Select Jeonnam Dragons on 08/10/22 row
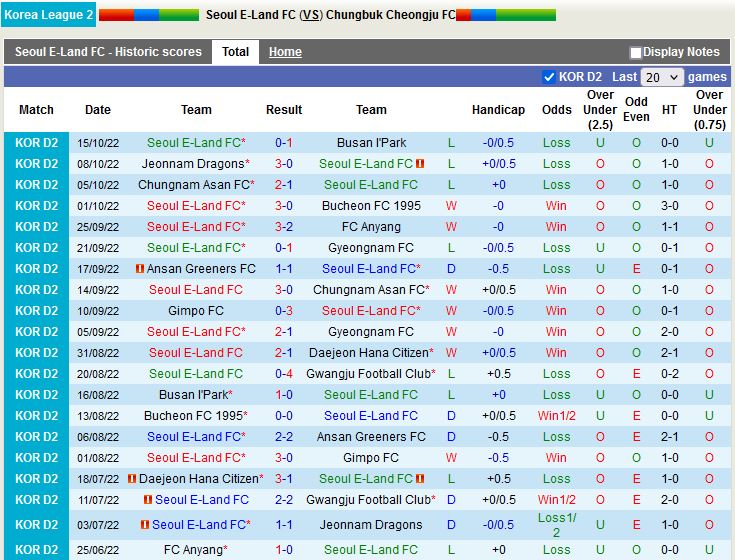The width and height of the screenshot is (735, 560). [x=195, y=164]
